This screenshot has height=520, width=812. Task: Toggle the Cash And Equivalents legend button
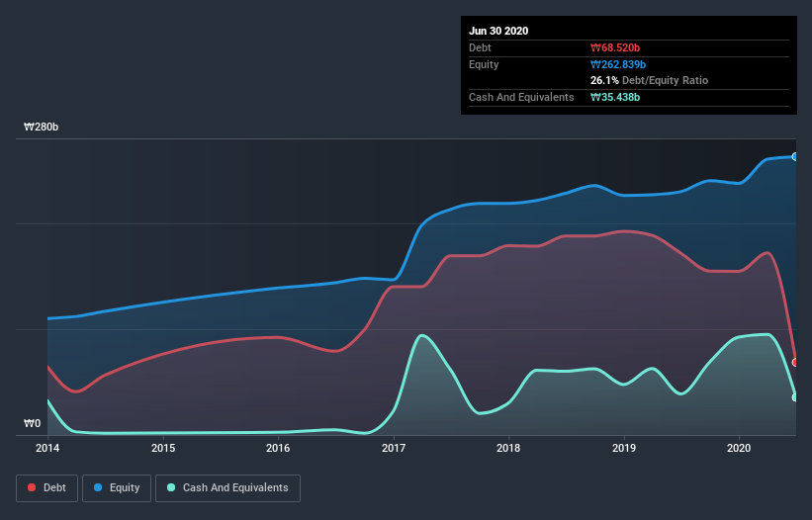(227, 488)
